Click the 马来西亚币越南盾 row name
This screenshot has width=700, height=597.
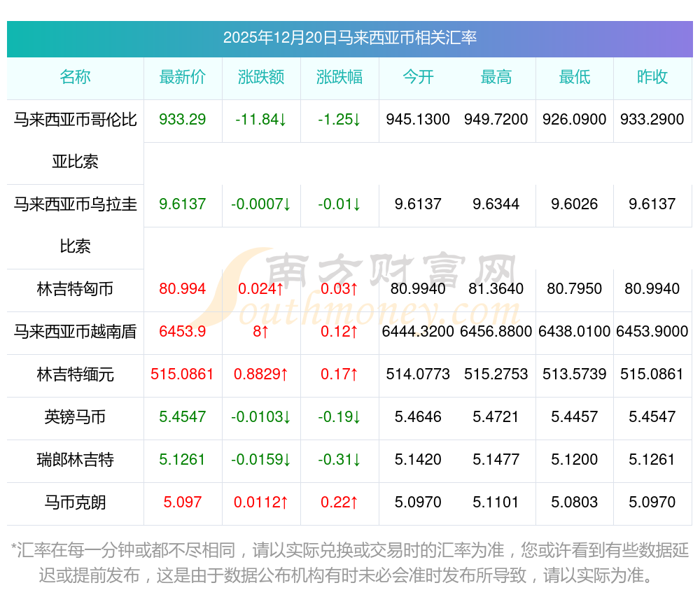coord(75,332)
